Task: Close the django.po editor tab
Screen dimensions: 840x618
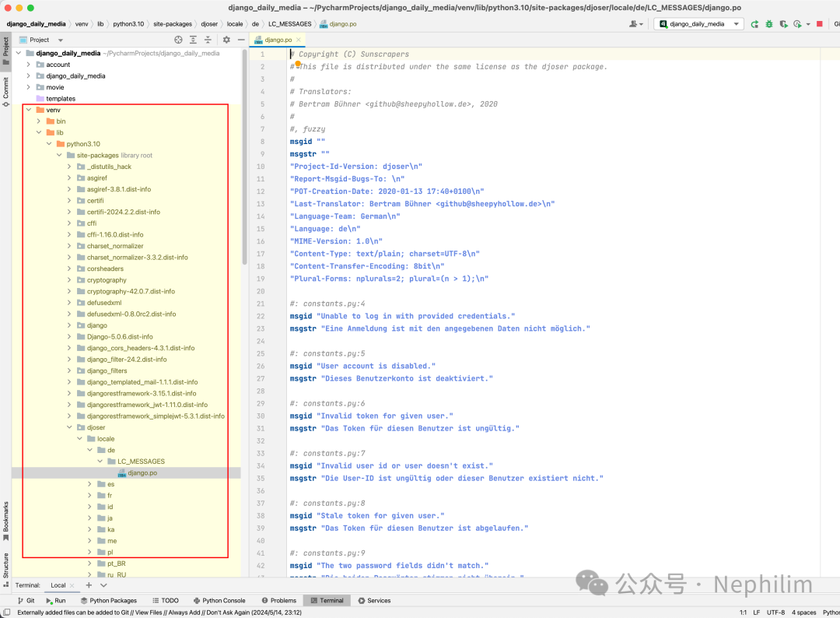Action: coord(299,40)
